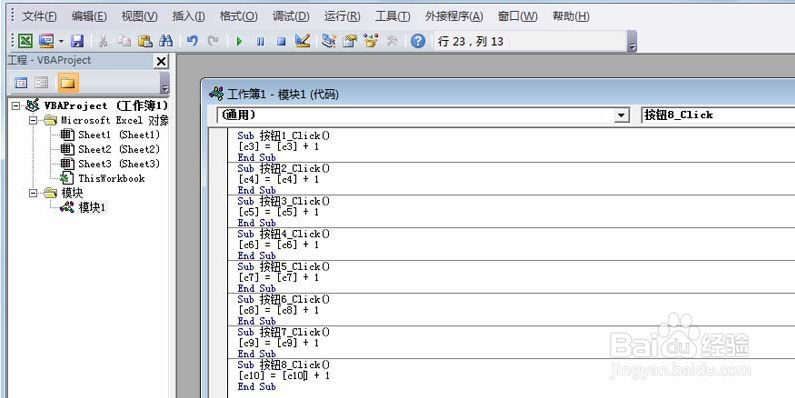Viewport: 795px width, 398px height.
Task: Click the Toolbox icon
Action: coord(392,41)
